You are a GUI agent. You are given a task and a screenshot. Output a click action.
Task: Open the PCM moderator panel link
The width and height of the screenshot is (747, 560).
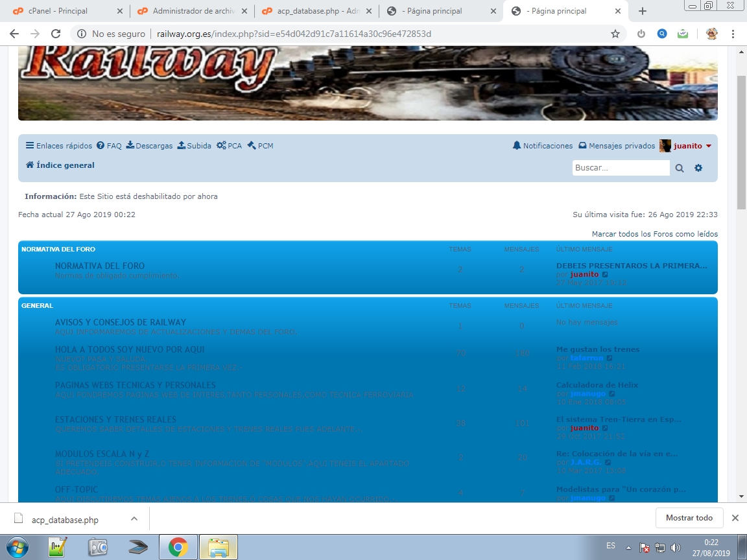(260, 146)
